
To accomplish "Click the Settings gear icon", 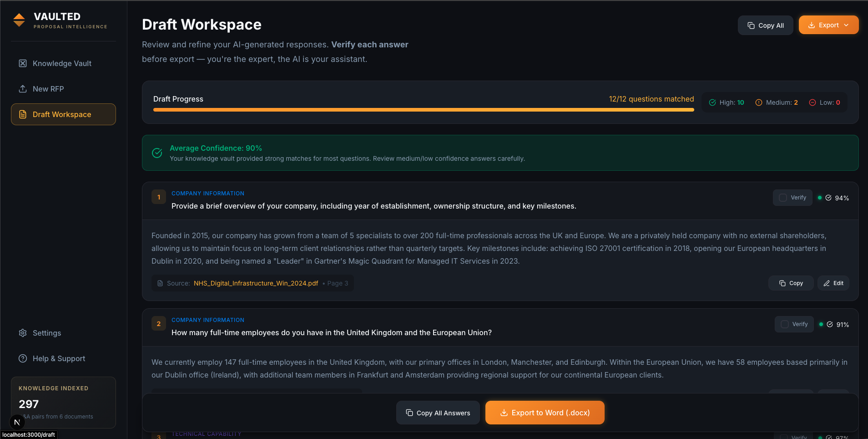I will click(23, 333).
